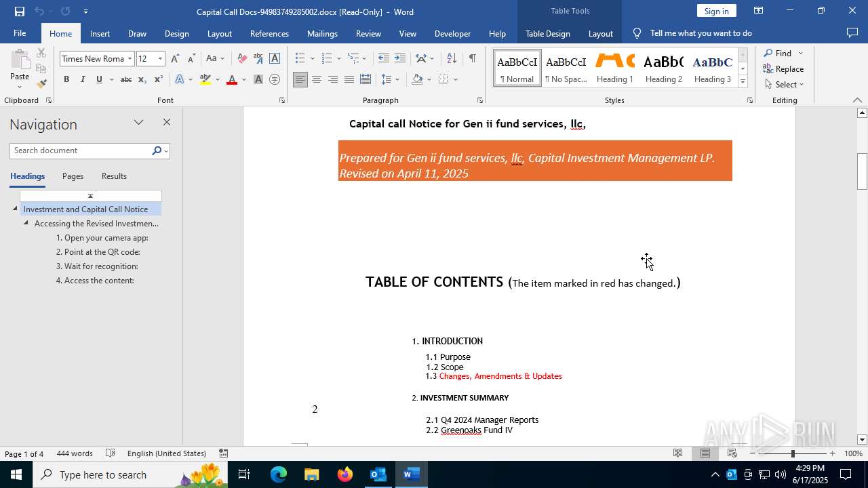The image size is (868, 488).
Task: Sort the selected text alphabetically
Action: pyautogui.click(x=452, y=58)
